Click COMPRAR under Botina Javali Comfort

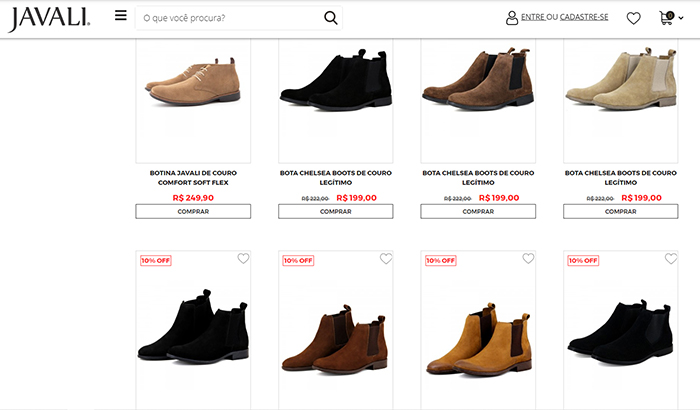(193, 211)
